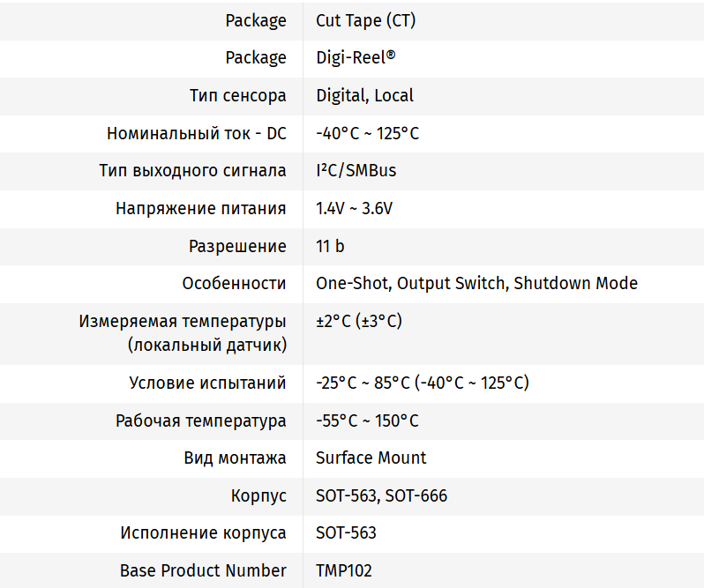Click the One-Shot, Output Switch, Shutdown Mode text
Image resolution: width=704 pixels, height=588 pixels.
point(476,283)
